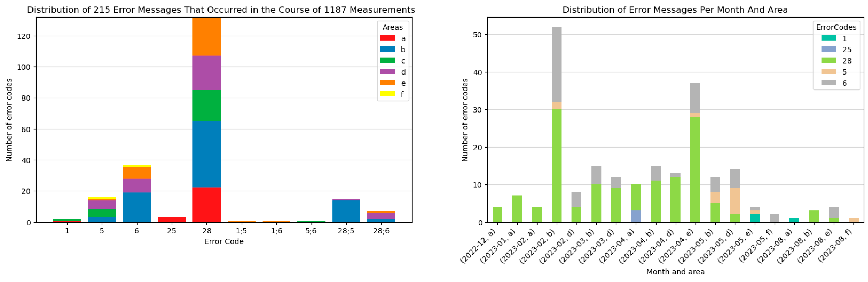Click the left chart title text
Image resolution: width=868 pixels, height=282 pixels.
[x=221, y=10]
